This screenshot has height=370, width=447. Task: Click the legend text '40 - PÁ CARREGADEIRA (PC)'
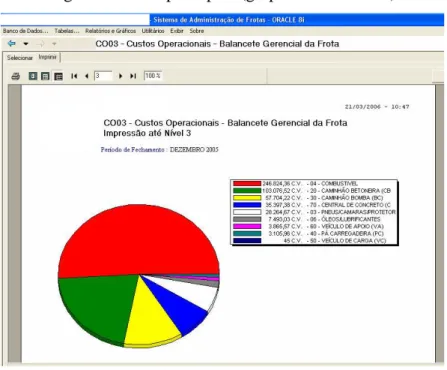347,233
